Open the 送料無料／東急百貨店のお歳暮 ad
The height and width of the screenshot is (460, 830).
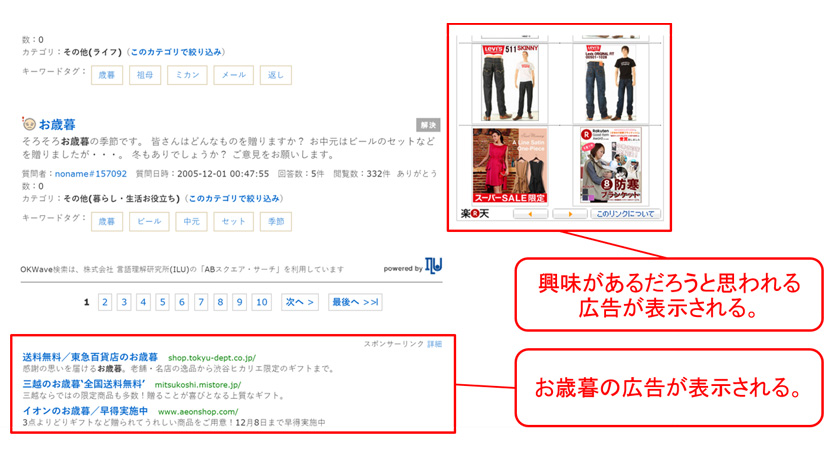click(90, 357)
